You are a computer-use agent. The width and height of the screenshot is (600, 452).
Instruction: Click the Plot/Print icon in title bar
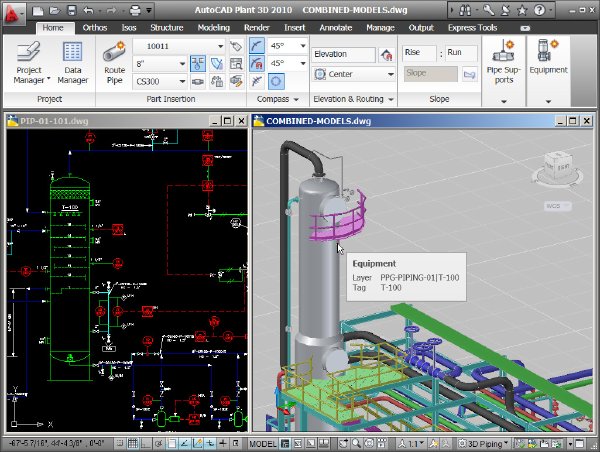(x=135, y=11)
